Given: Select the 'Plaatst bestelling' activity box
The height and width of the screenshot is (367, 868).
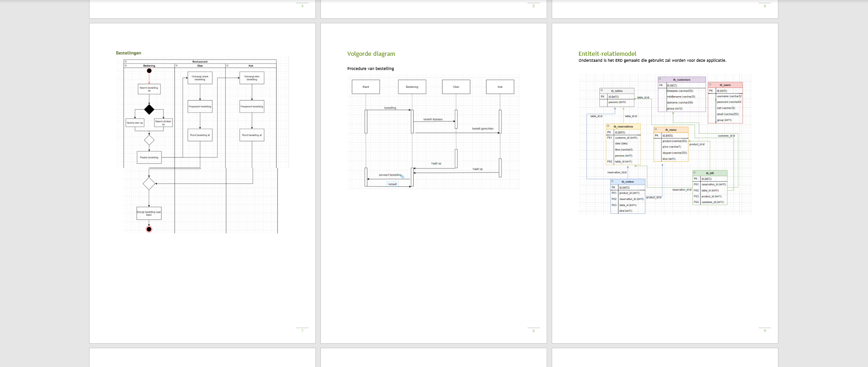Looking at the screenshot, I should [x=149, y=157].
